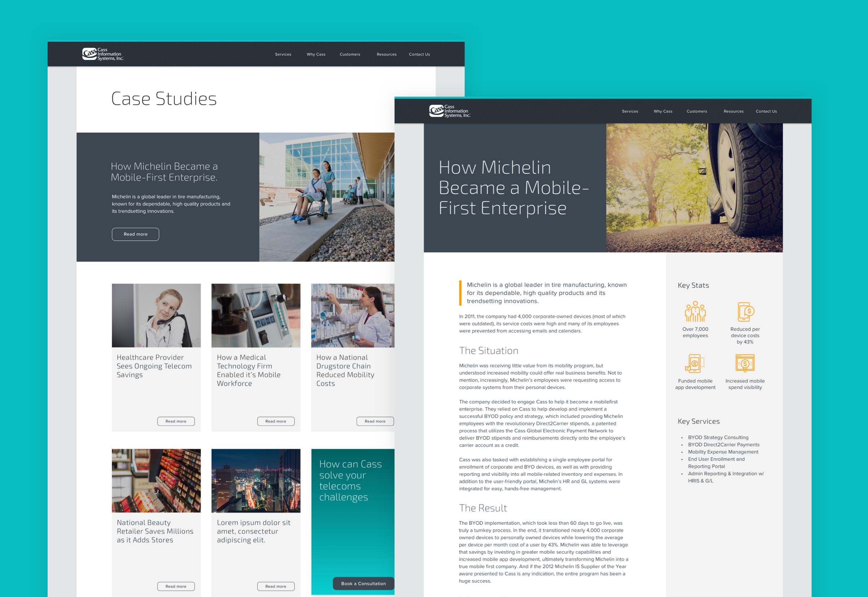Open Resources menu on Michelin article page
The width and height of the screenshot is (868, 597).
click(733, 111)
